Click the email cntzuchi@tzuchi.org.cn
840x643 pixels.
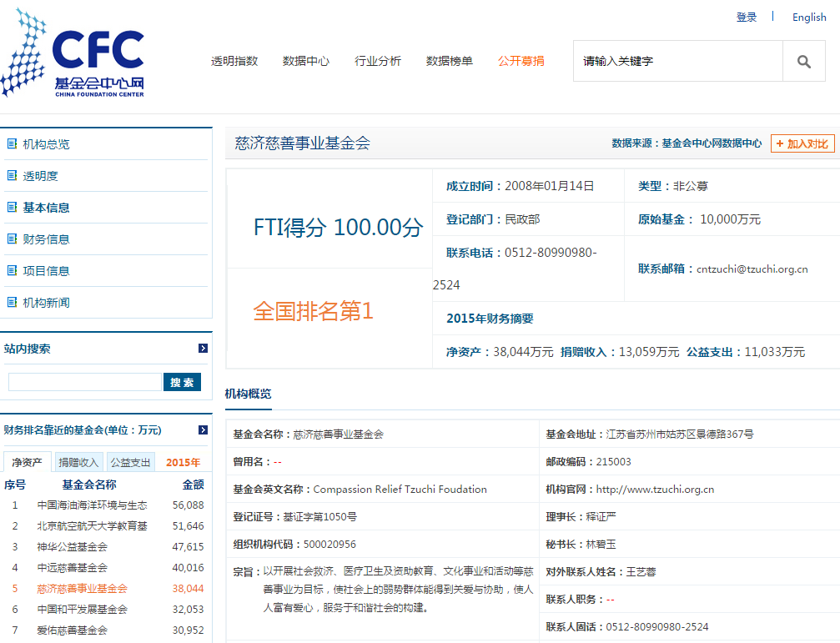click(752, 269)
